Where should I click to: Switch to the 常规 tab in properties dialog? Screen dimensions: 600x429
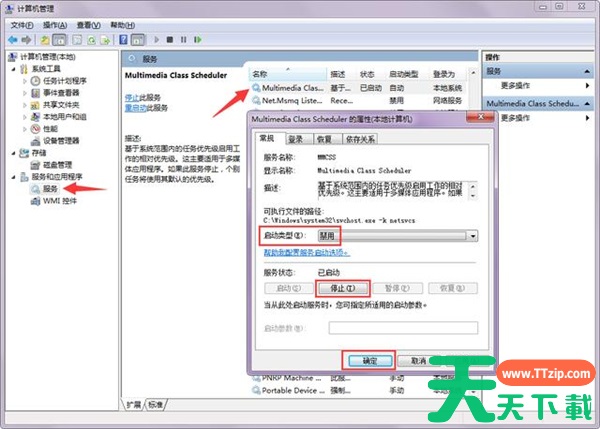pos(267,138)
